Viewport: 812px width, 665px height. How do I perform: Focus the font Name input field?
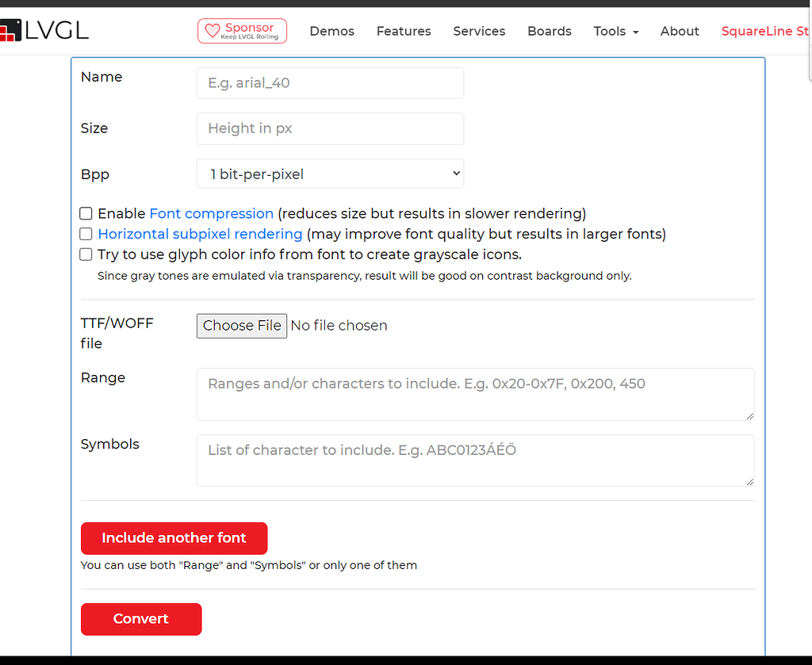point(330,83)
